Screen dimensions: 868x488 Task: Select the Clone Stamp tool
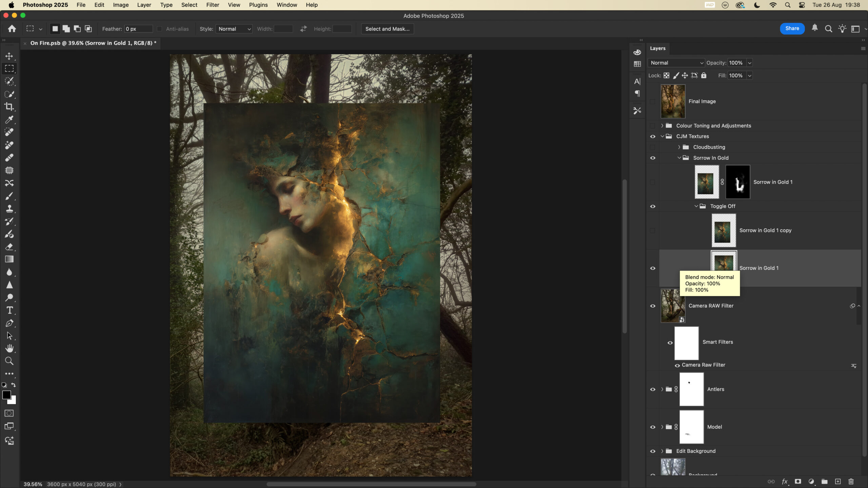pyautogui.click(x=9, y=209)
